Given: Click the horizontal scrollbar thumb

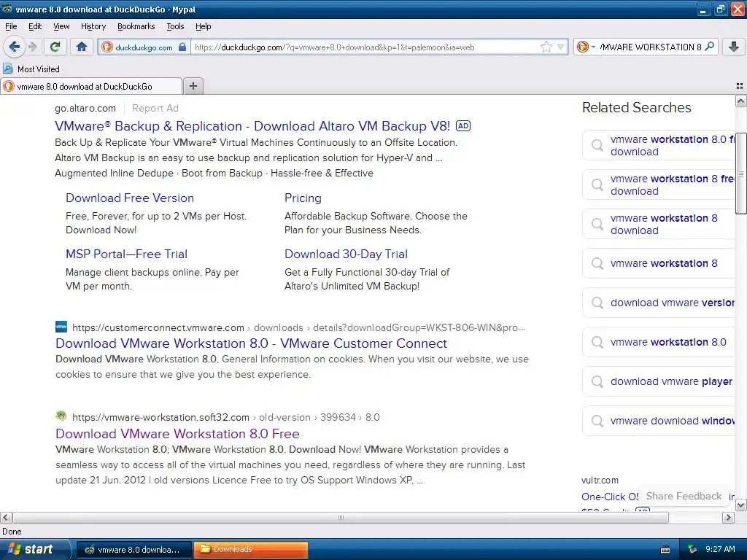Looking at the screenshot, I should (x=341, y=518).
